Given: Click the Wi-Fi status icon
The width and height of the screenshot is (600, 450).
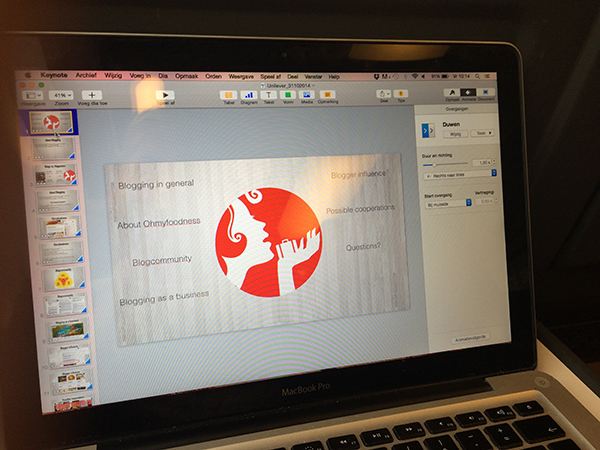Looking at the screenshot, I should point(415,76).
